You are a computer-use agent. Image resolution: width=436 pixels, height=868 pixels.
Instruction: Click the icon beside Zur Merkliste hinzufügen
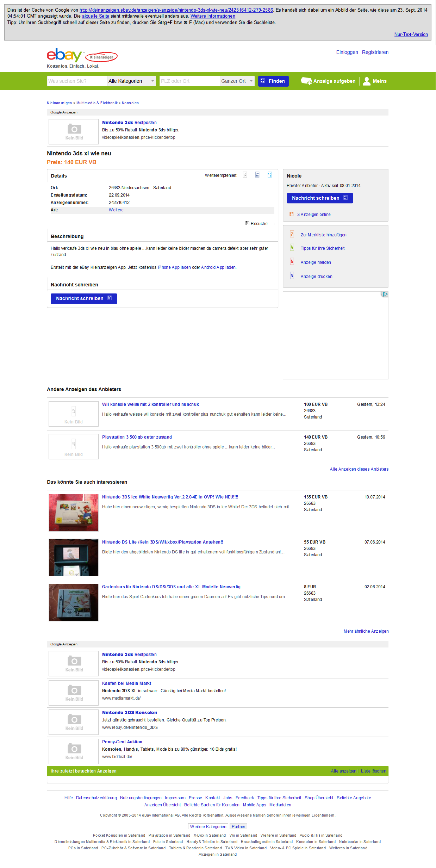(292, 234)
